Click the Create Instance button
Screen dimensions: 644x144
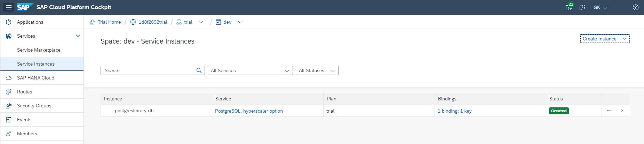click(x=599, y=39)
